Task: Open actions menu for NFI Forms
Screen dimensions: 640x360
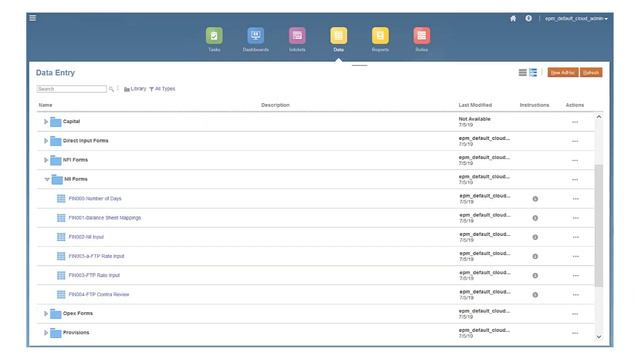Action: (575, 160)
